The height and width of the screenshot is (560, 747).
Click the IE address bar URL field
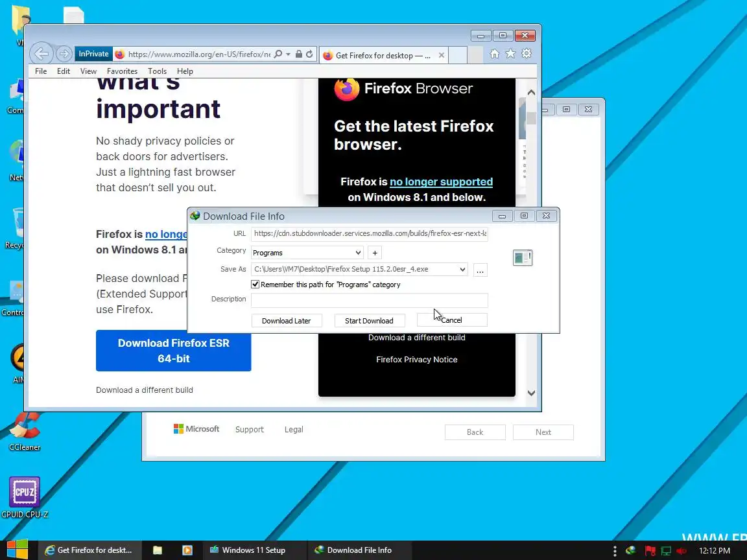199,54
